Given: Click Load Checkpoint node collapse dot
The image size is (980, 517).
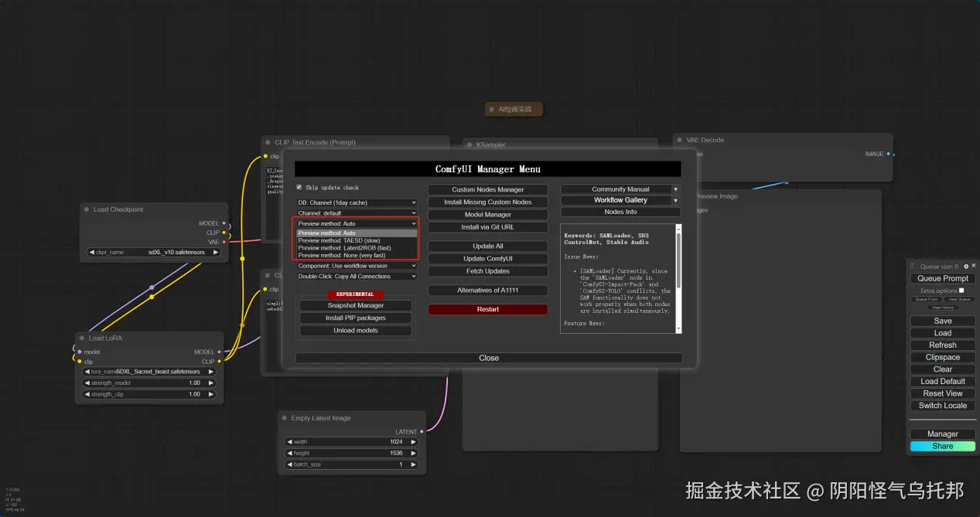Looking at the screenshot, I should pyautogui.click(x=86, y=209).
